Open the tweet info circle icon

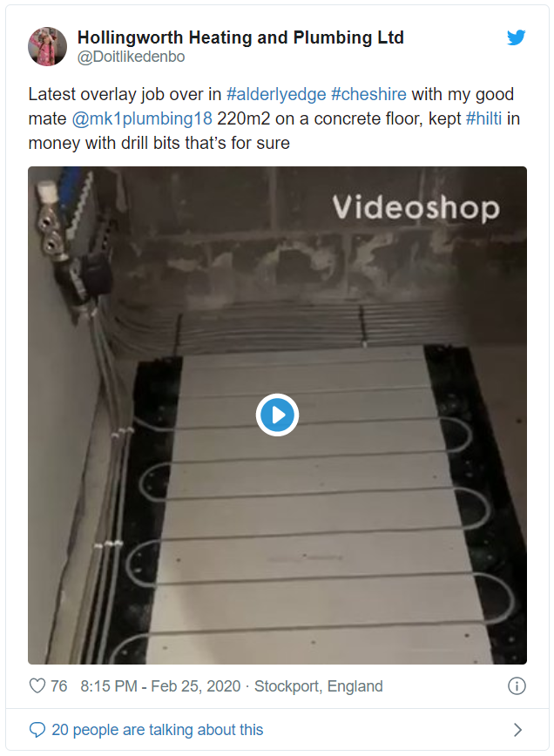click(517, 686)
